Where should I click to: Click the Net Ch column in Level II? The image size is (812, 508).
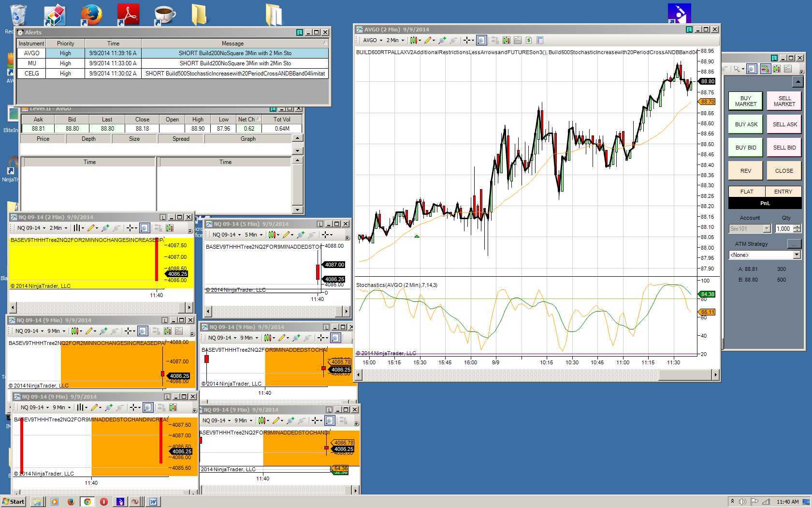coord(248,120)
